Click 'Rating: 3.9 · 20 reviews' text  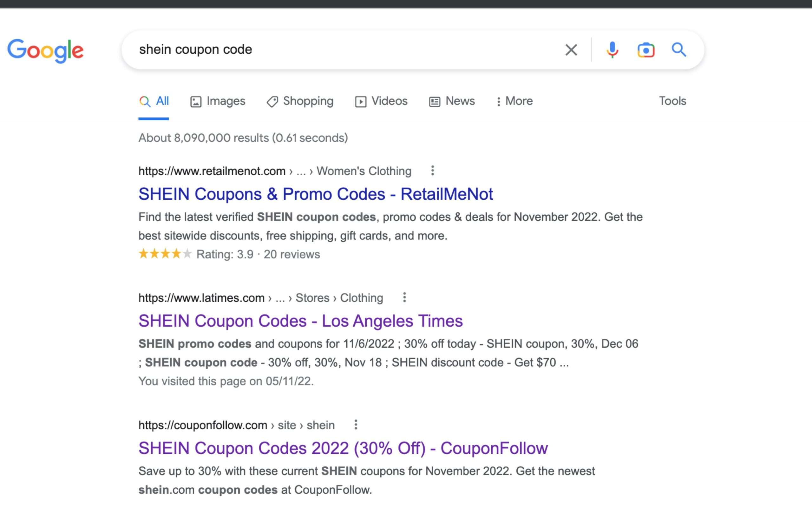258,254
